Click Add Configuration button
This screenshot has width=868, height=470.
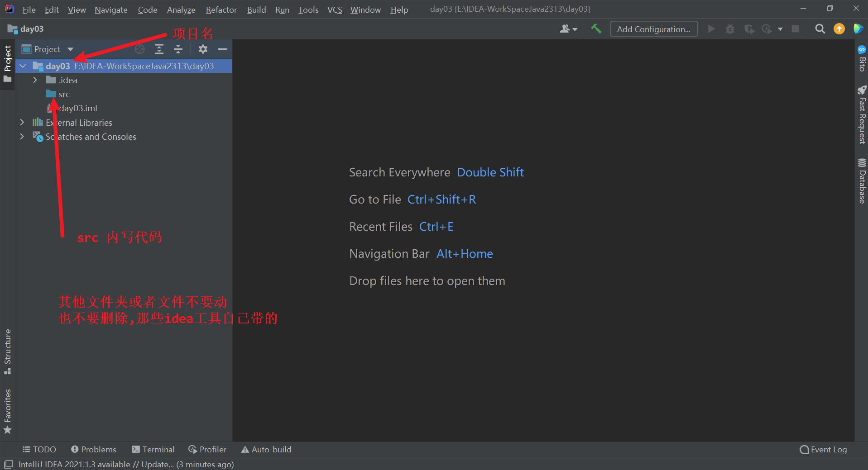pos(654,29)
